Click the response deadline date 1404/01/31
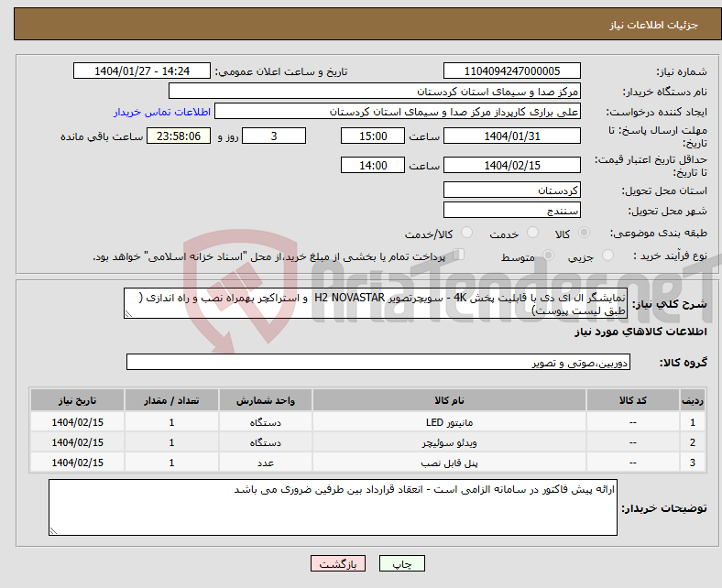The width and height of the screenshot is (722, 588). coord(512,136)
